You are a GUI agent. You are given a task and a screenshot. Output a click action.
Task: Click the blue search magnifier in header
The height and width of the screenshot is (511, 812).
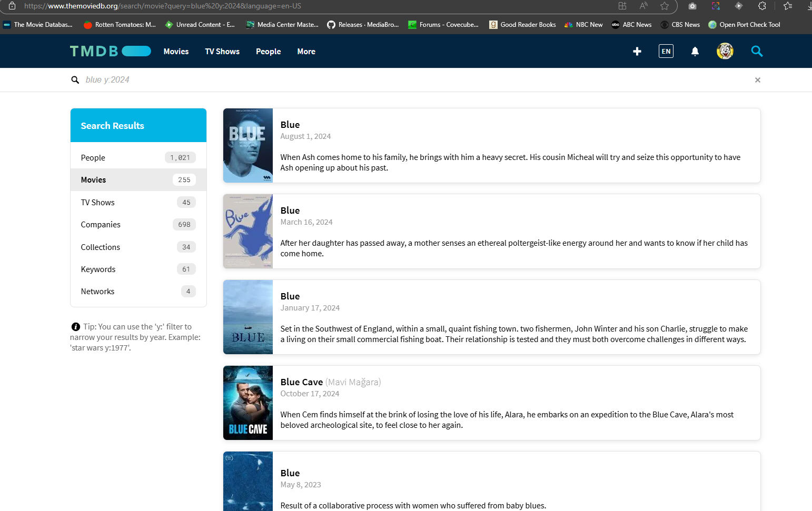point(757,51)
